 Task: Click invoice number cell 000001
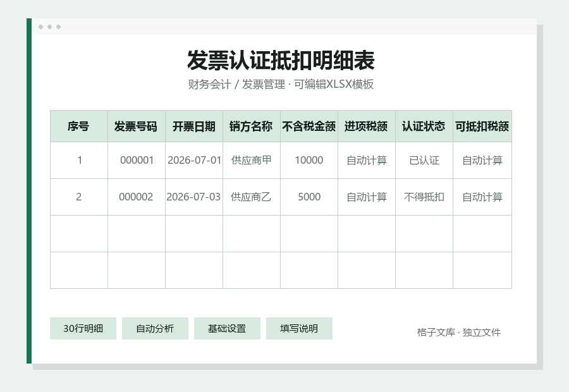point(137,161)
